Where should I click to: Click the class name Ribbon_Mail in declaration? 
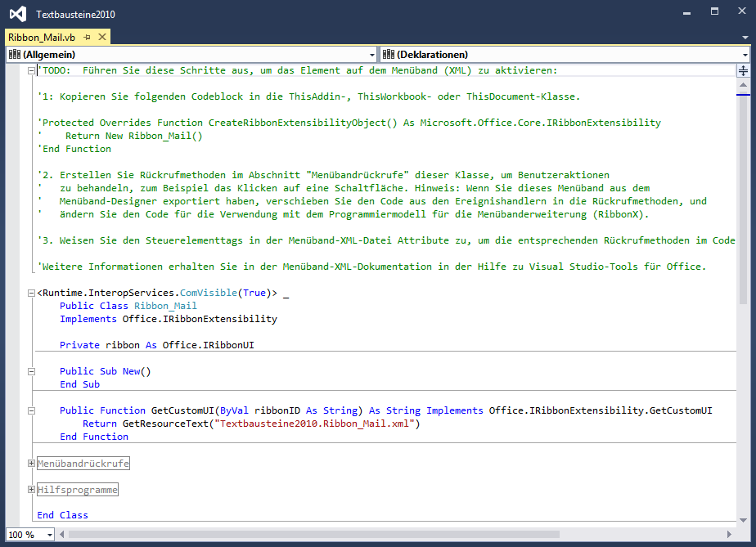[x=165, y=306]
